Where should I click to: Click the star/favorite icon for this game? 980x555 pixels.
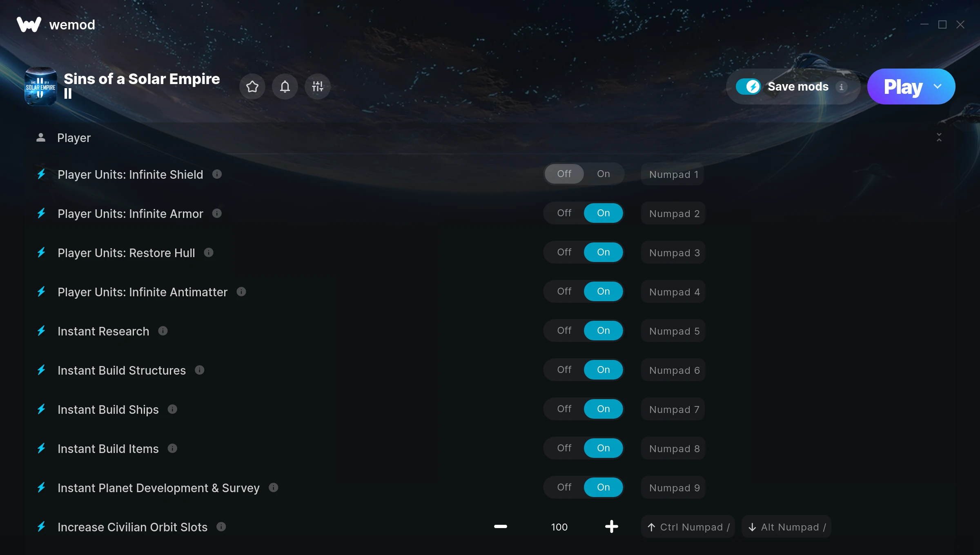252,86
